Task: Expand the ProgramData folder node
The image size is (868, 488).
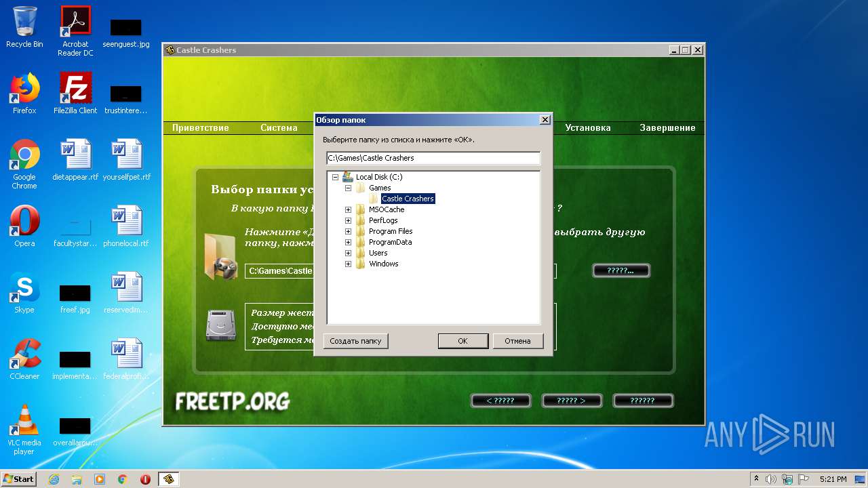Action: [x=348, y=242]
